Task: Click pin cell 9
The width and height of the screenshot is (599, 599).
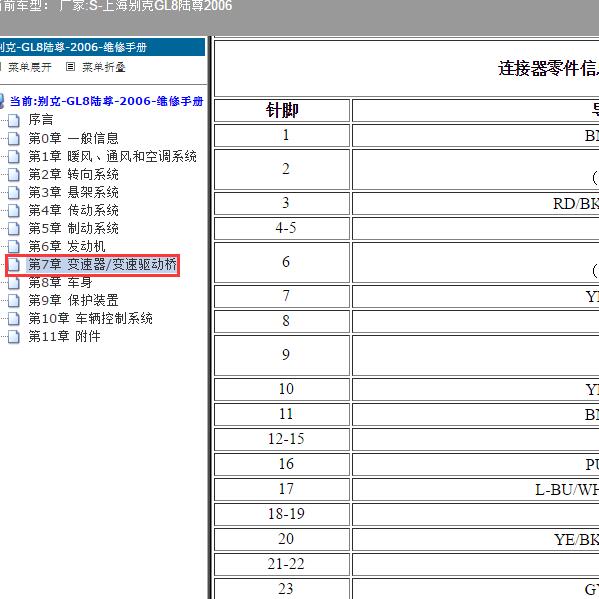Action: point(282,355)
